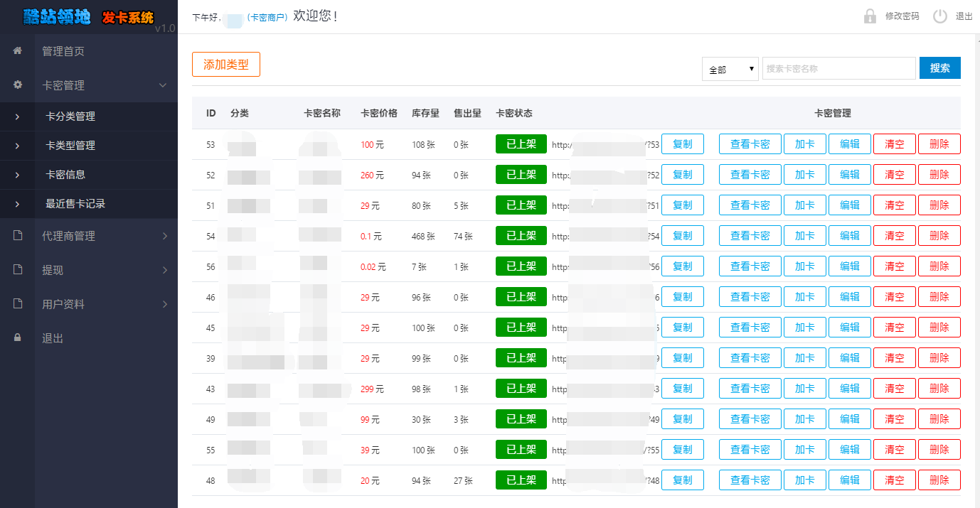This screenshot has width=980, height=508.
Task: Click the home icon beside 管理首页
Action: [18, 51]
